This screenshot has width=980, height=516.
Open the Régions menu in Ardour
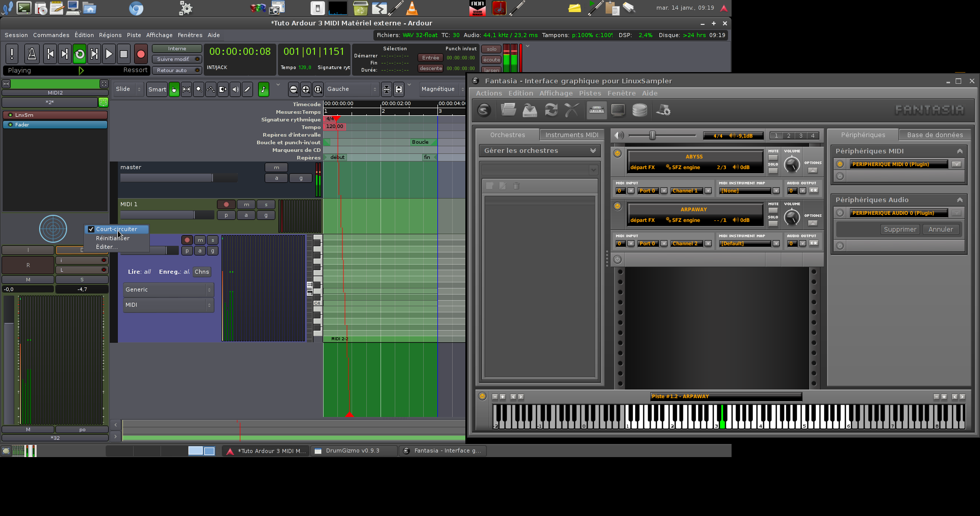[x=110, y=35]
